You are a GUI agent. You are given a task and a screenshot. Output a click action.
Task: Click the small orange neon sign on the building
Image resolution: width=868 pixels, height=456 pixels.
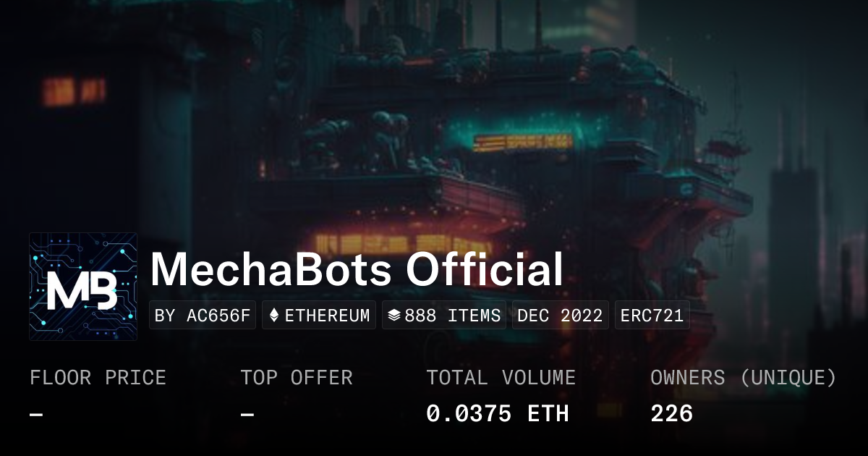522,142
